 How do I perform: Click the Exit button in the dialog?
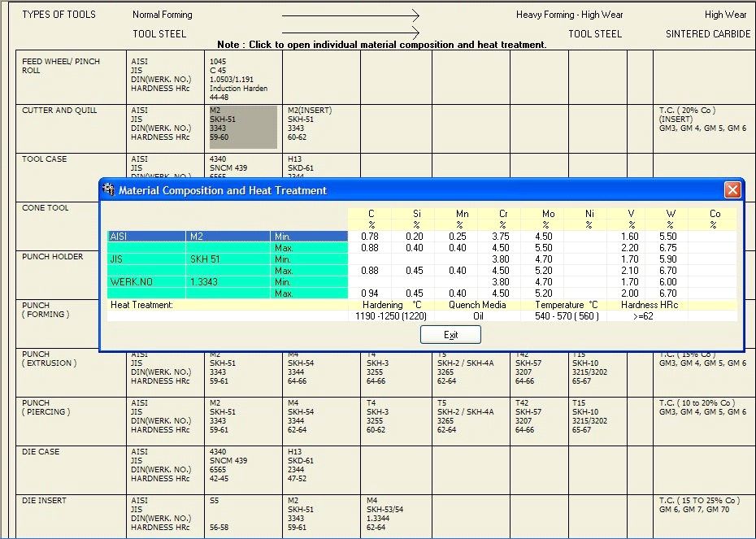tap(450, 335)
